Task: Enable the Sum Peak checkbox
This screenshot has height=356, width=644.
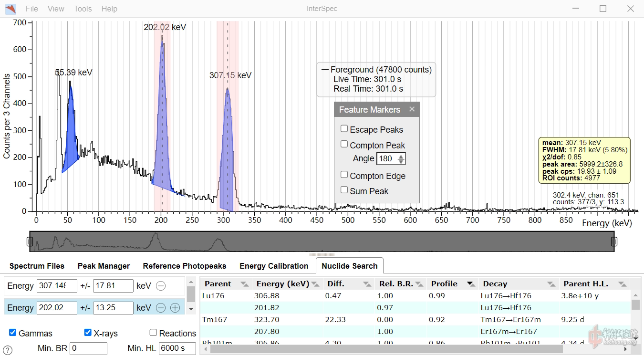Action: pyautogui.click(x=344, y=190)
